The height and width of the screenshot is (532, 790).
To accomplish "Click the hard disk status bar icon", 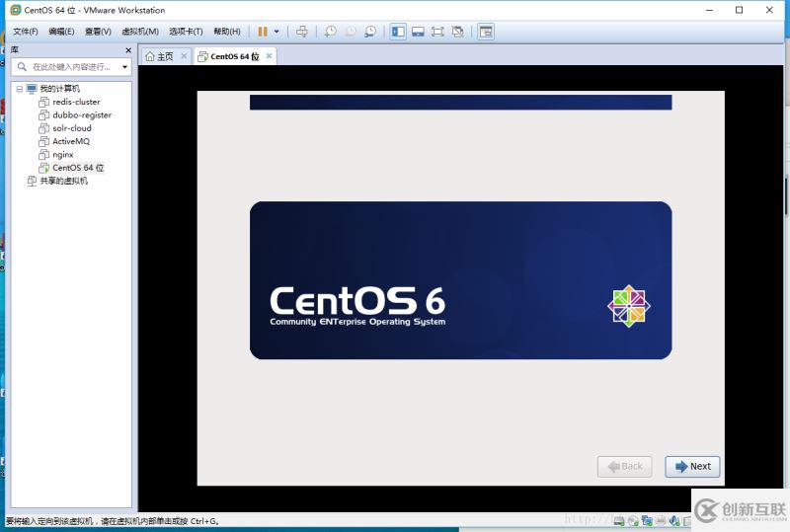I will click(x=619, y=520).
